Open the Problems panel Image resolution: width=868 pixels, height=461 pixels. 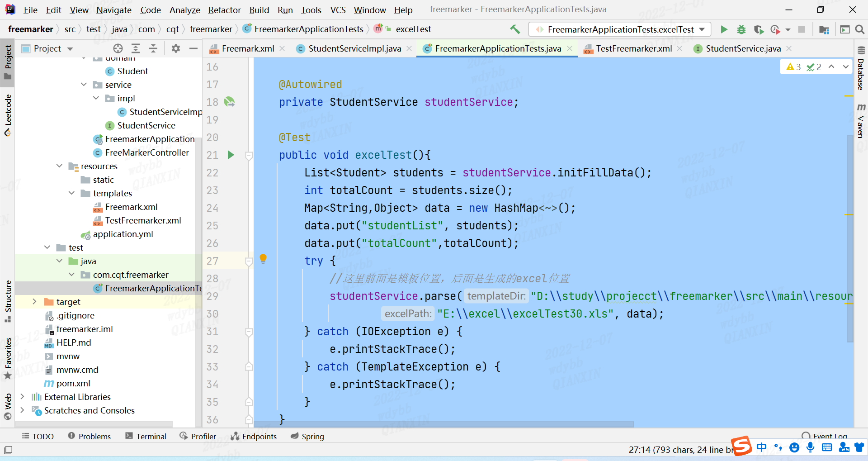point(90,436)
